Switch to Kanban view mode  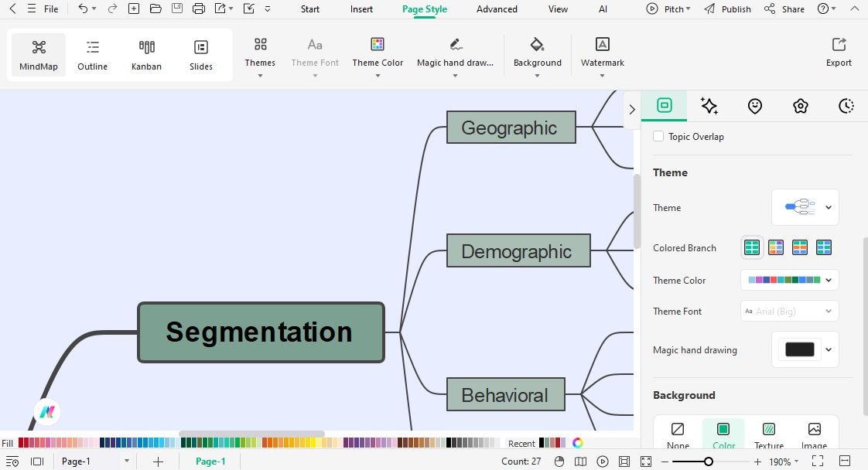146,55
